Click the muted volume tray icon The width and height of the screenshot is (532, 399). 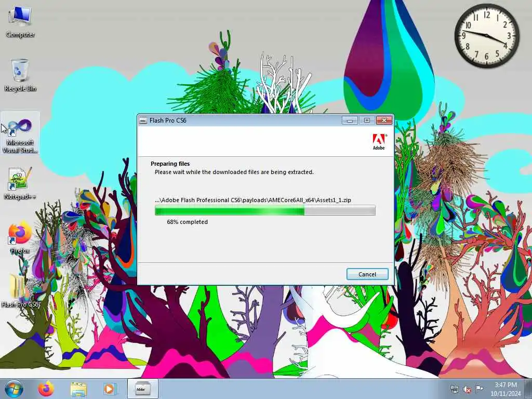(x=467, y=390)
